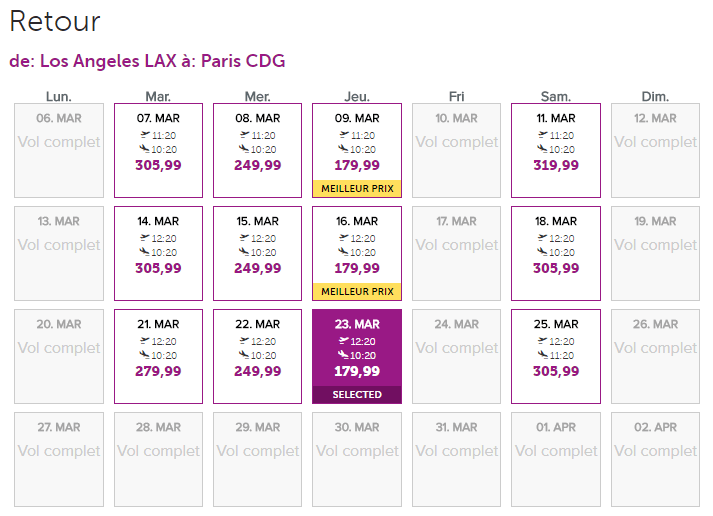Screen dimensions: 713x516
Task: Click the Meilleur Prix badge on 09 Mar
Action: point(357,188)
